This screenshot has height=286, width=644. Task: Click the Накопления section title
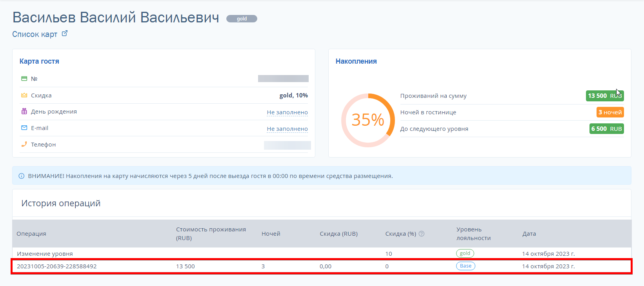pyautogui.click(x=356, y=61)
